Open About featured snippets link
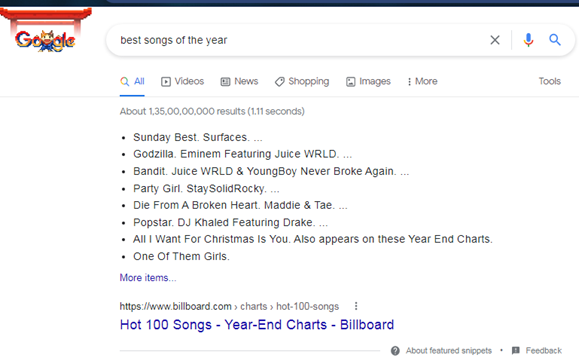 click(x=449, y=351)
